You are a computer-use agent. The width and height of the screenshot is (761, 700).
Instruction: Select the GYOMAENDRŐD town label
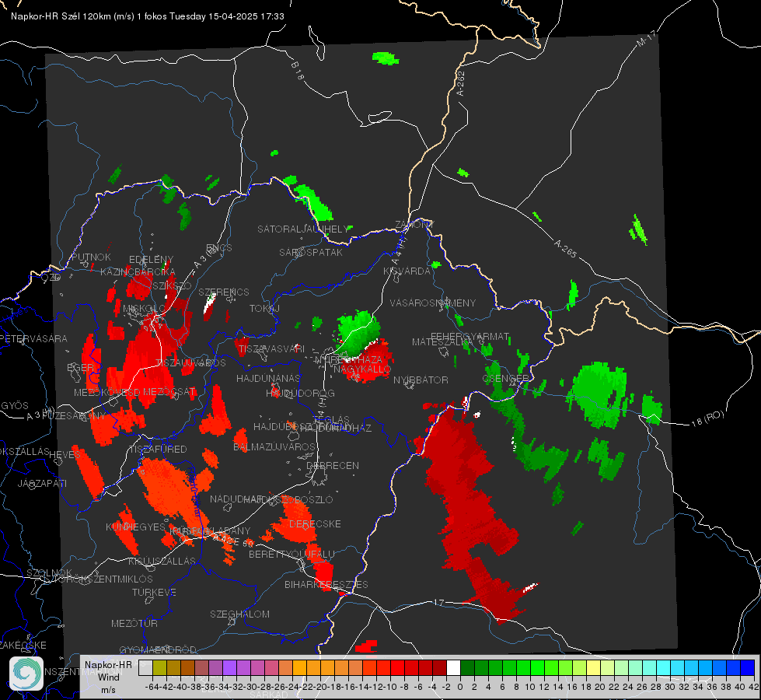pos(158,650)
